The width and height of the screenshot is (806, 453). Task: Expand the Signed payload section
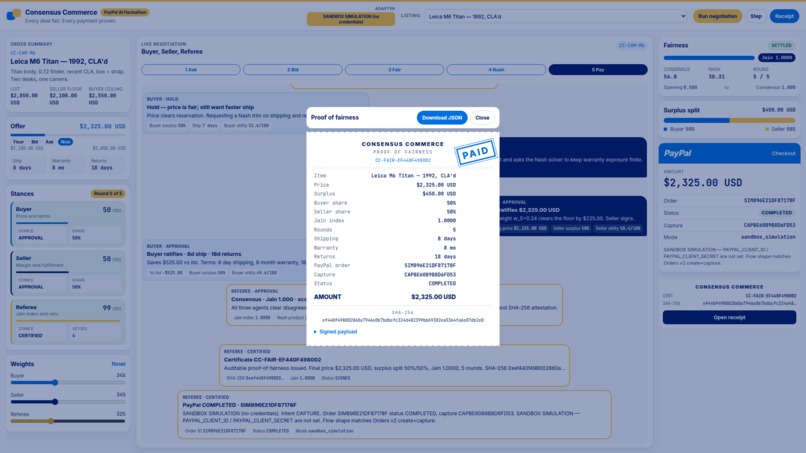336,332
